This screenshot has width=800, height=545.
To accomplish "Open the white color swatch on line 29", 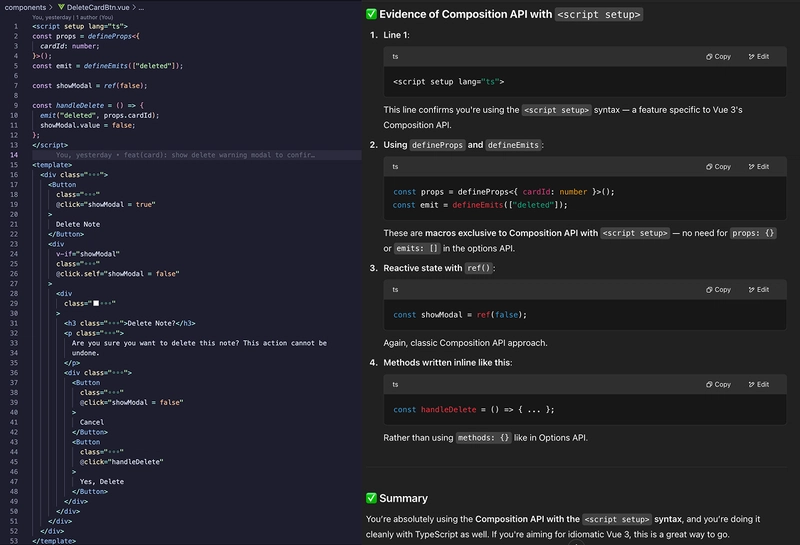I will click(x=96, y=304).
